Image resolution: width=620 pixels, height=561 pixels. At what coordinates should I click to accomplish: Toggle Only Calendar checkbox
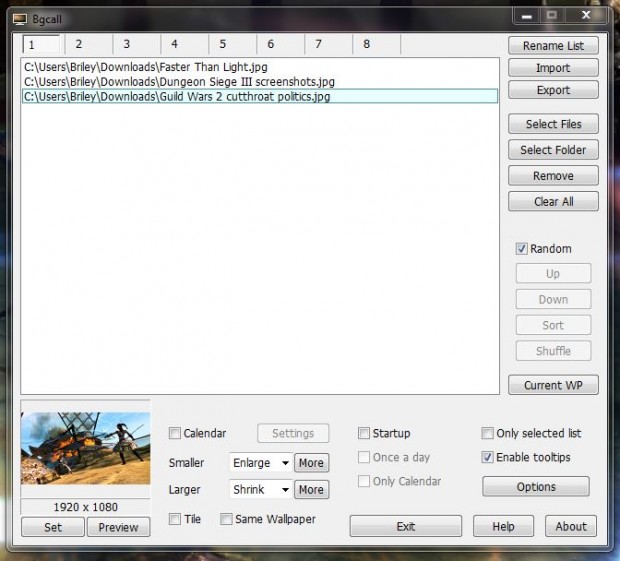coord(364,481)
